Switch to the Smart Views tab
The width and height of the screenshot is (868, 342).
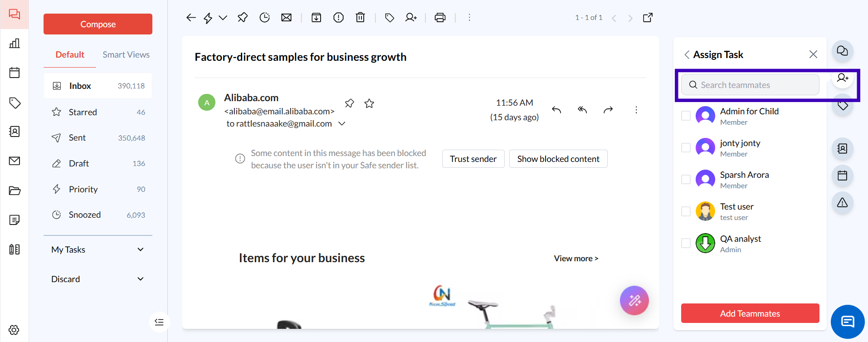(126, 54)
